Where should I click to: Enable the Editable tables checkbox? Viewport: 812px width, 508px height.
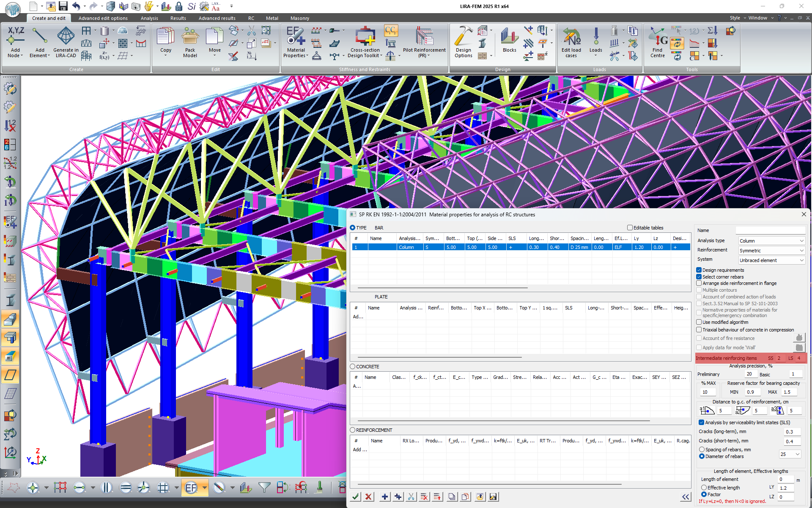coord(630,228)
